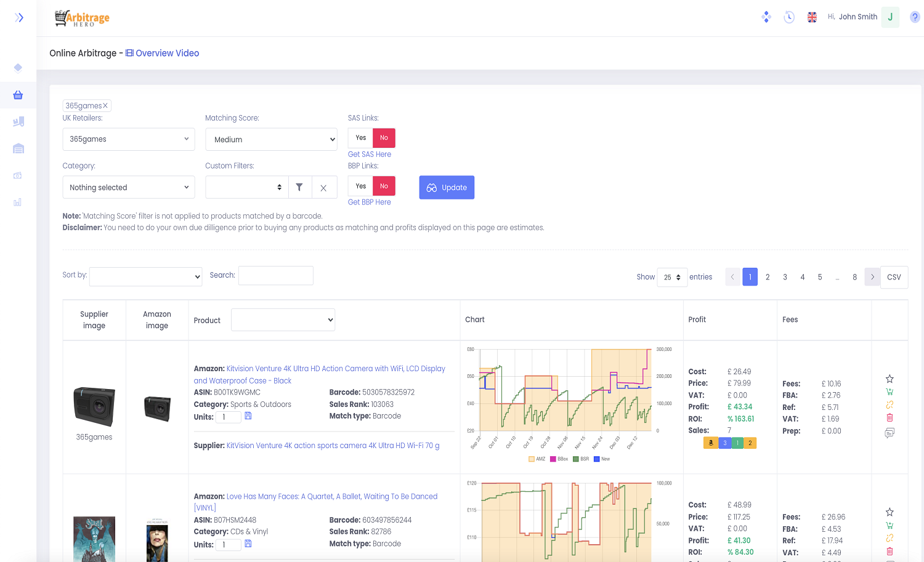Open the help question mark icon

915,17
